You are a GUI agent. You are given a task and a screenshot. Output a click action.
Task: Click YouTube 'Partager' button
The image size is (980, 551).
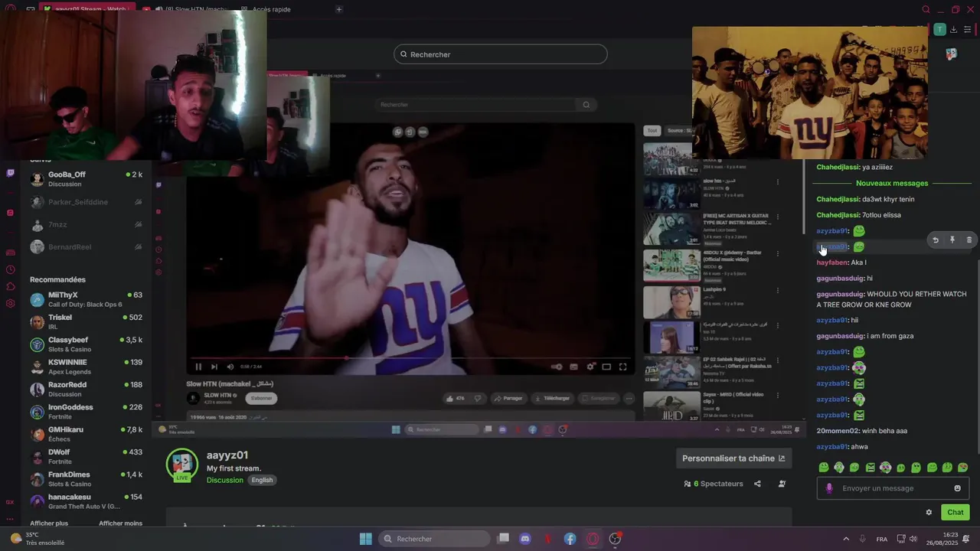pyautogui.click(x=508, y=398)
